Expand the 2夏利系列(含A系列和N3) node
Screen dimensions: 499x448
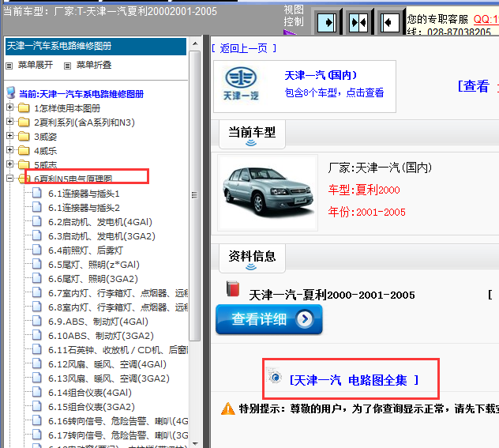[x=9, y=122]
